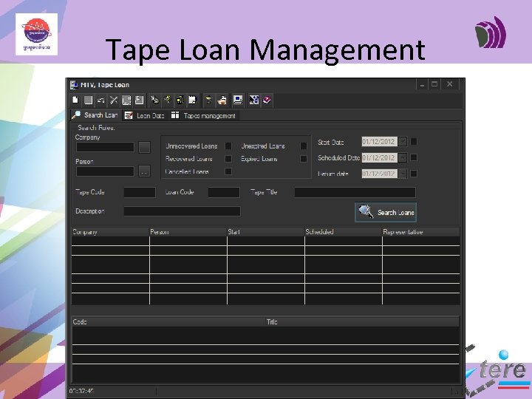Sort results by Company column header
Viewport: 532px width, 399px height.
coord(110,232)
